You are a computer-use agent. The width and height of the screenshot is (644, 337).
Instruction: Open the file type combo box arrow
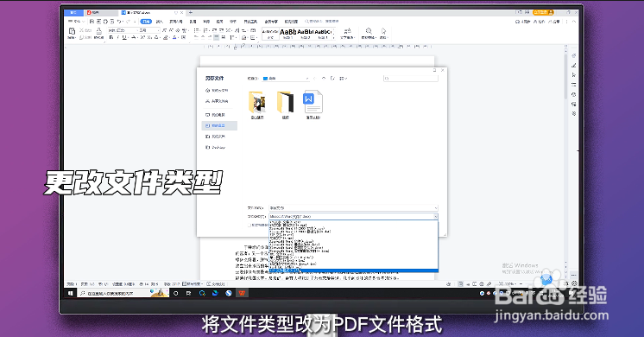(436, 216)
